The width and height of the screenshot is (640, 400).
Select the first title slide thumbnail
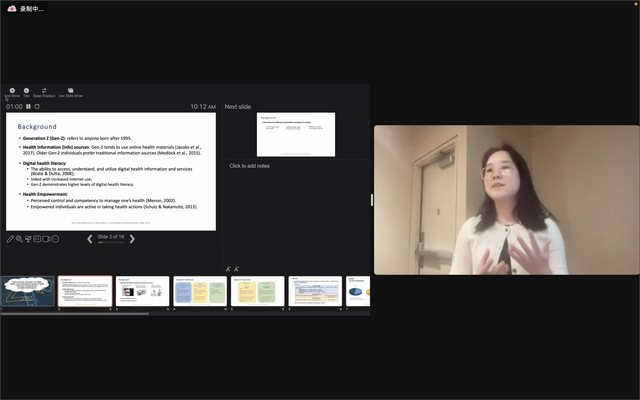[28, 291]
